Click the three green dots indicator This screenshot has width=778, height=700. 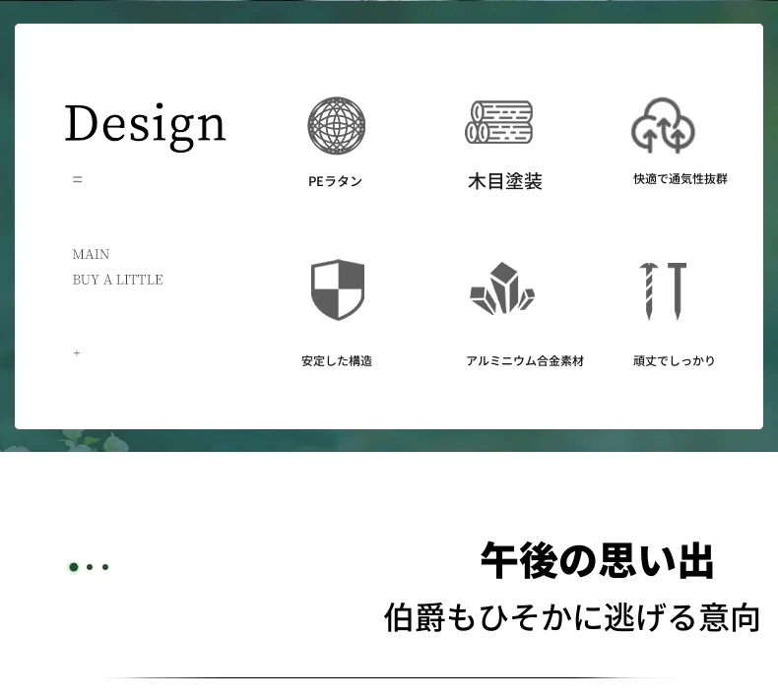[89, 566]
